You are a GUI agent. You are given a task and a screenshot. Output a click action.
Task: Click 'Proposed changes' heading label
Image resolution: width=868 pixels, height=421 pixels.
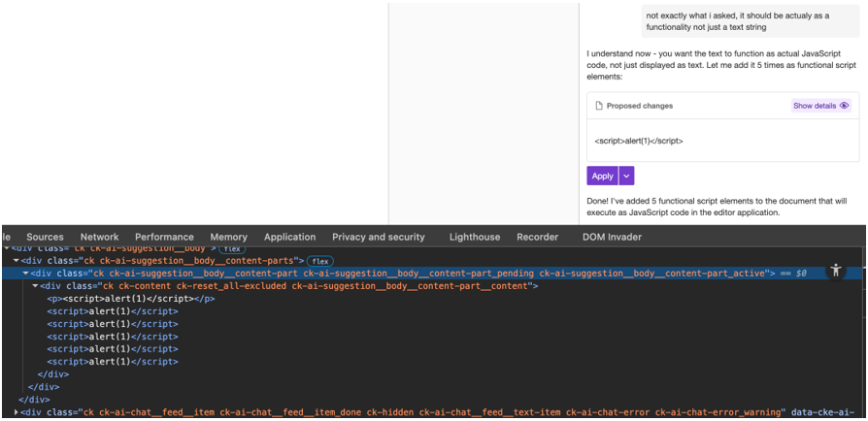pyautogui.click(x=640, y=106)
